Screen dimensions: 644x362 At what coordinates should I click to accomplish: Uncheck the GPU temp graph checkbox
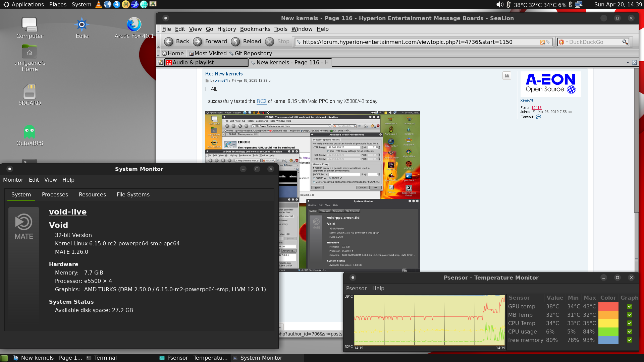coord(630,306)
